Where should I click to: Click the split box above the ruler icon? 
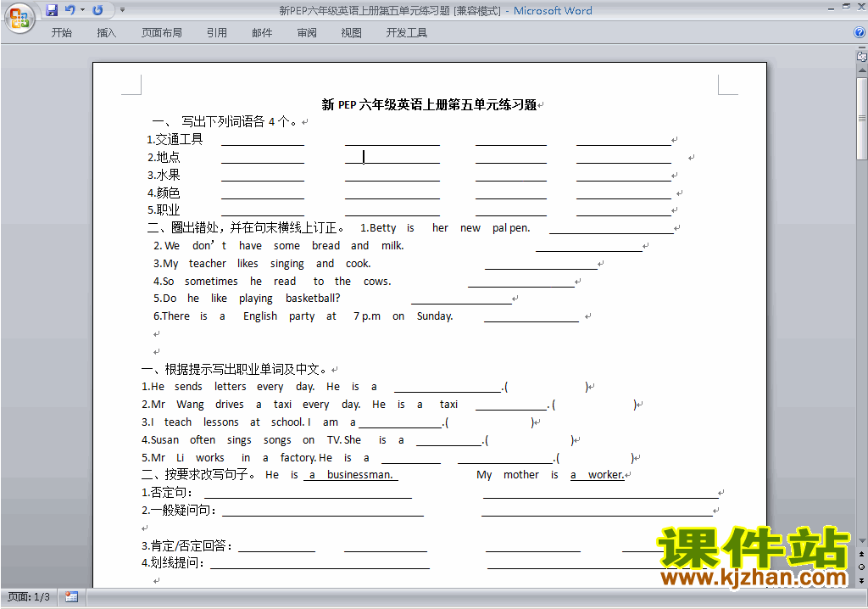862,47
